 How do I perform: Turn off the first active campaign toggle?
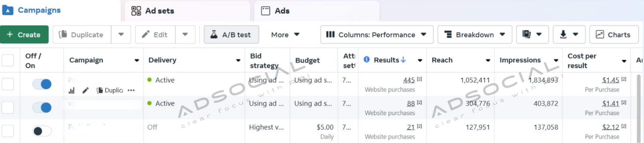(x=42, y=84)
